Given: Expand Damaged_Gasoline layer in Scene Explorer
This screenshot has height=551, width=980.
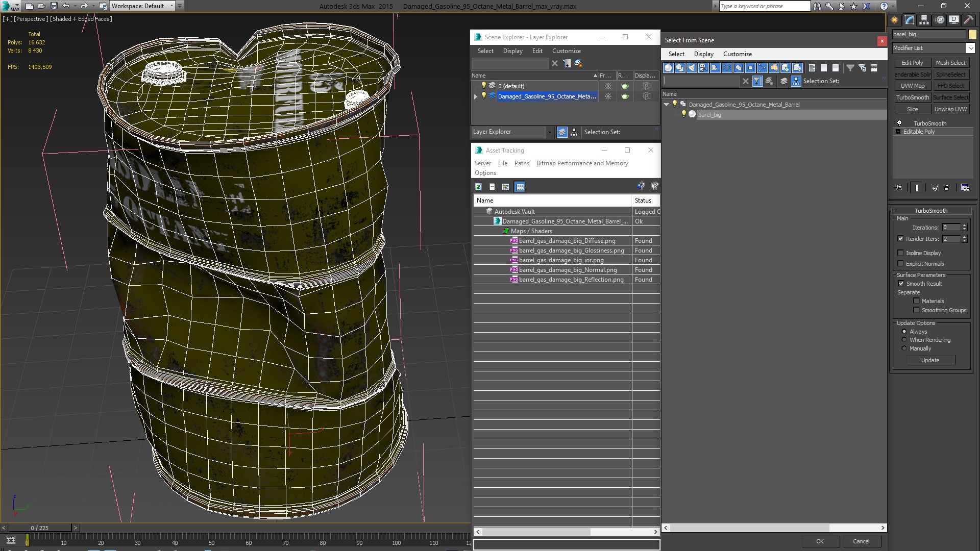Looking at the screenshot, I should click(x=476, y=96).
